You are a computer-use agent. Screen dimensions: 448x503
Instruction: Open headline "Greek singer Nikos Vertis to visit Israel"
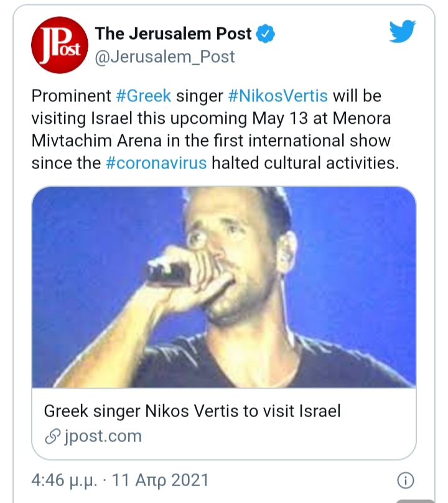click(x=192, y=412)
